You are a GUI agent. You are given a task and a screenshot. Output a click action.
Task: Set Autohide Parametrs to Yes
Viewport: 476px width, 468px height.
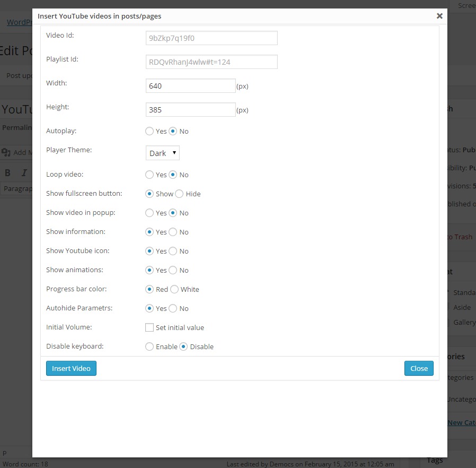[149, 309]
